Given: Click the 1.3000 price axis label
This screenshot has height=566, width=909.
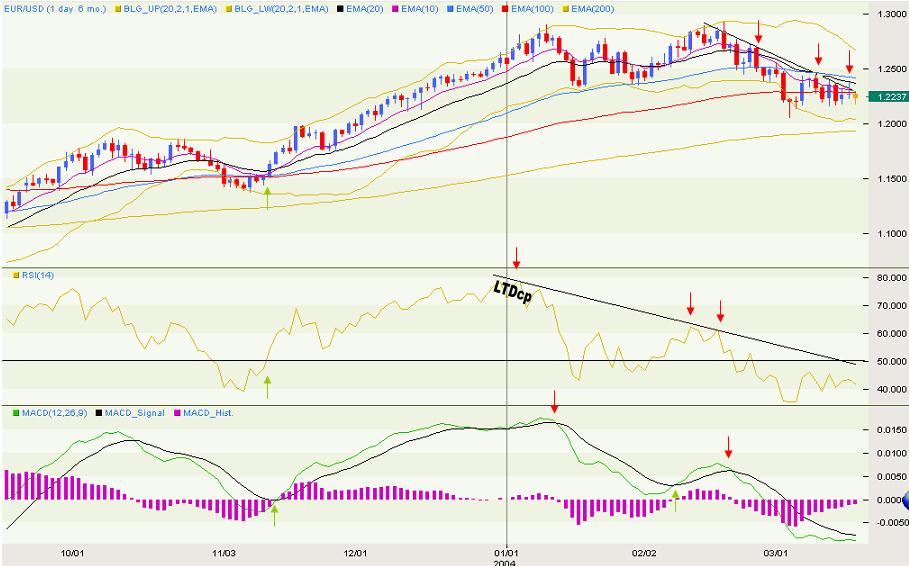Looking at the screenshot, I should (893, 14).
